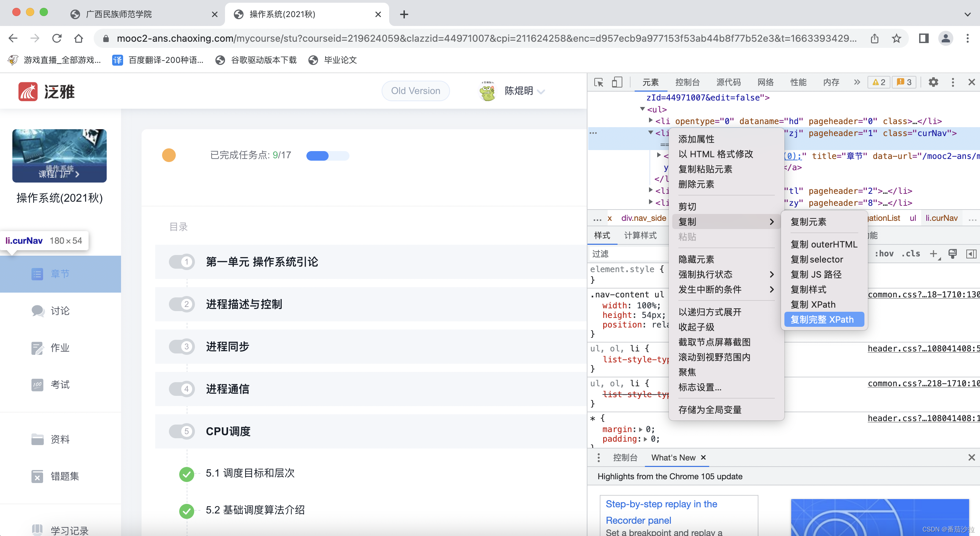The width and height of the screenshot is (980, 536).
Task: Click div.nav_side breadcrumb
Action: pos(644,218)
